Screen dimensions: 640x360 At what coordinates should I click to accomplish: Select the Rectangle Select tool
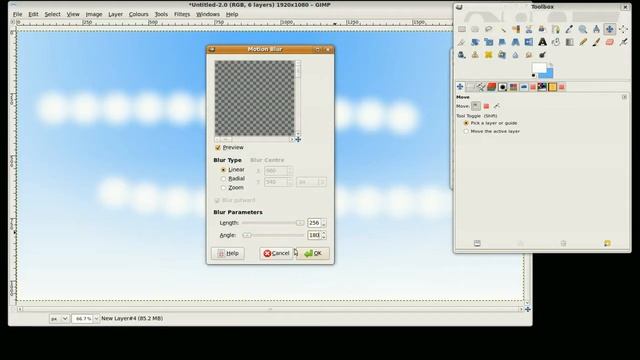click(x=462, y=29)
